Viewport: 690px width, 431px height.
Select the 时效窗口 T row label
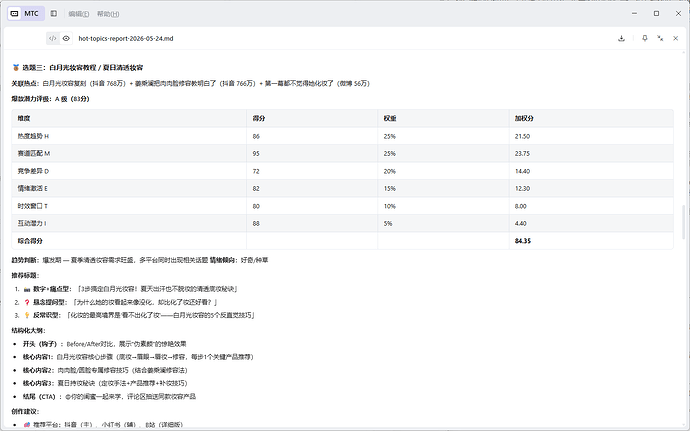click(33, 206)
